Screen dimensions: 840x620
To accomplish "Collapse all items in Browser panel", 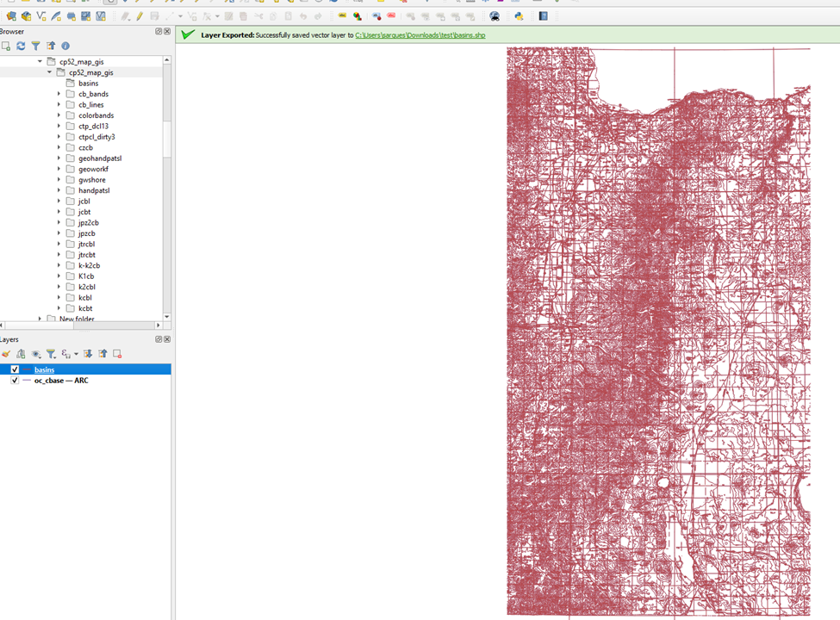I will (x=51, y=46).
